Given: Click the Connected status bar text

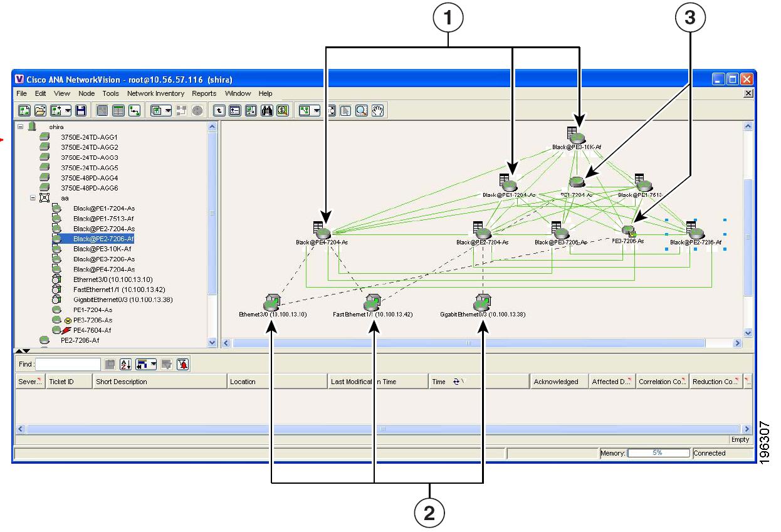Looking at the screenshot, I should [x=710, y=453].
